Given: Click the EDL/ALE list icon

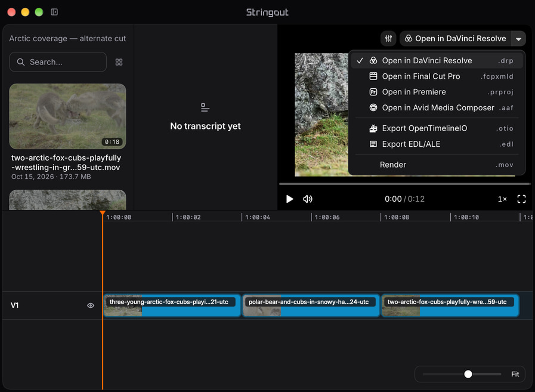Looking at the screenshot, I should coord(373,144).
